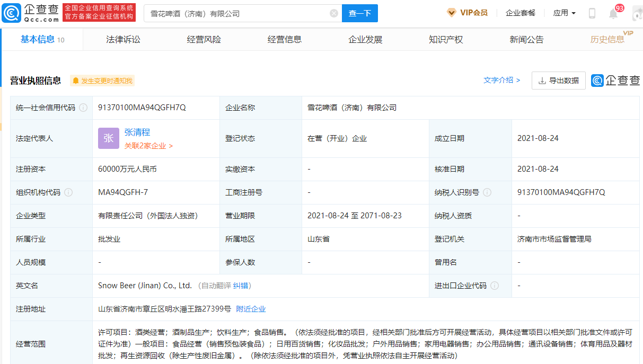Expand 文字介绍 section

[501, 80]
